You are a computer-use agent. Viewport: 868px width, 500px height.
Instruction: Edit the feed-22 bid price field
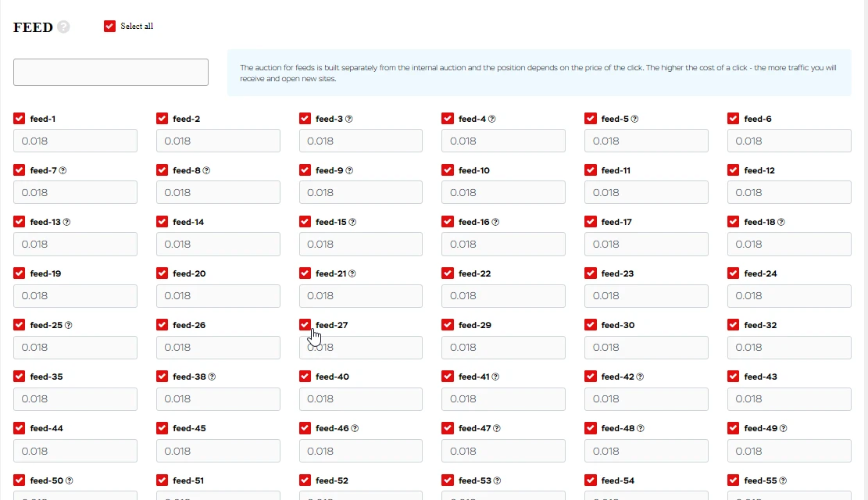[x=503, y=295]
